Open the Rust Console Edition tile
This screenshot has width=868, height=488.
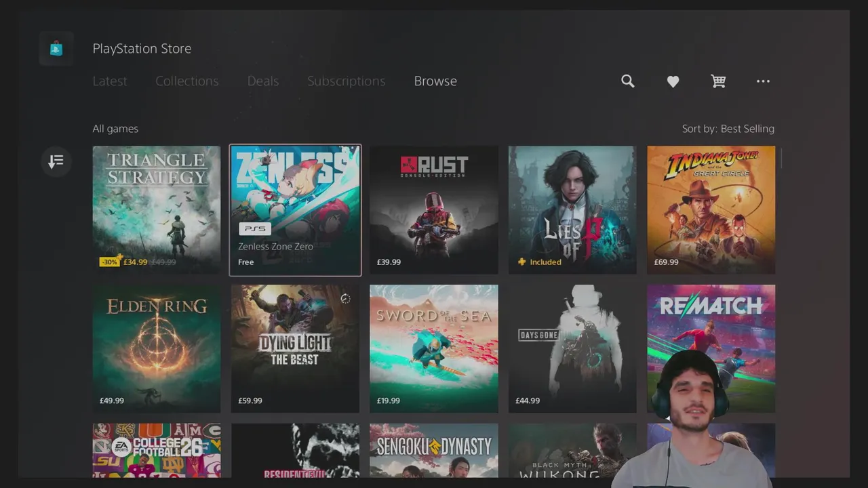(x=434, y=210)
